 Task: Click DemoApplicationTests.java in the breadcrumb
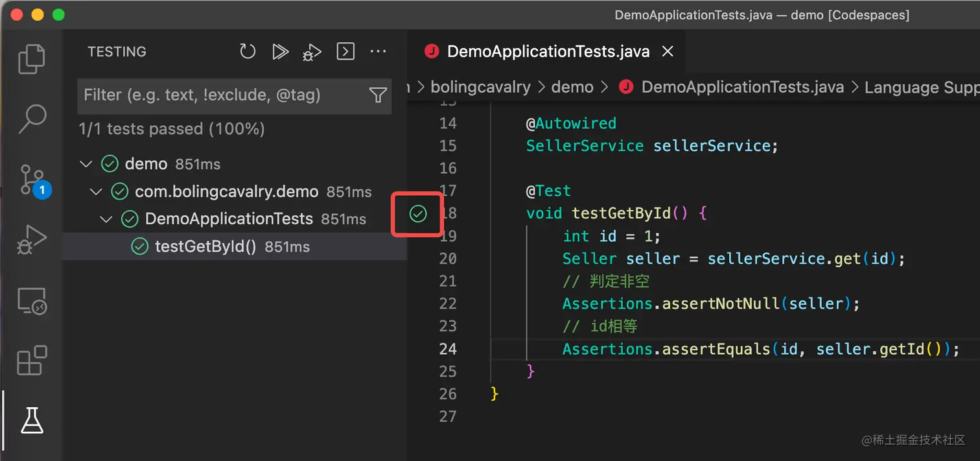point(743,87)
